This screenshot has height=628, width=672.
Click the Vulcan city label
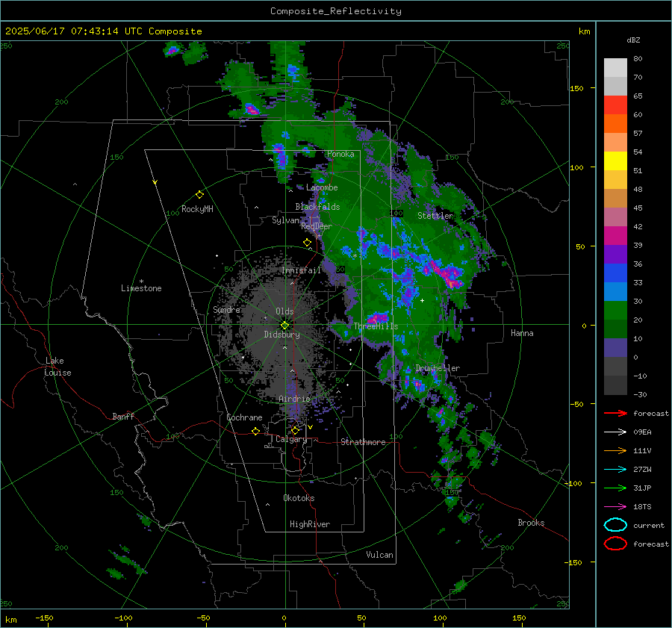click(380, 555)
